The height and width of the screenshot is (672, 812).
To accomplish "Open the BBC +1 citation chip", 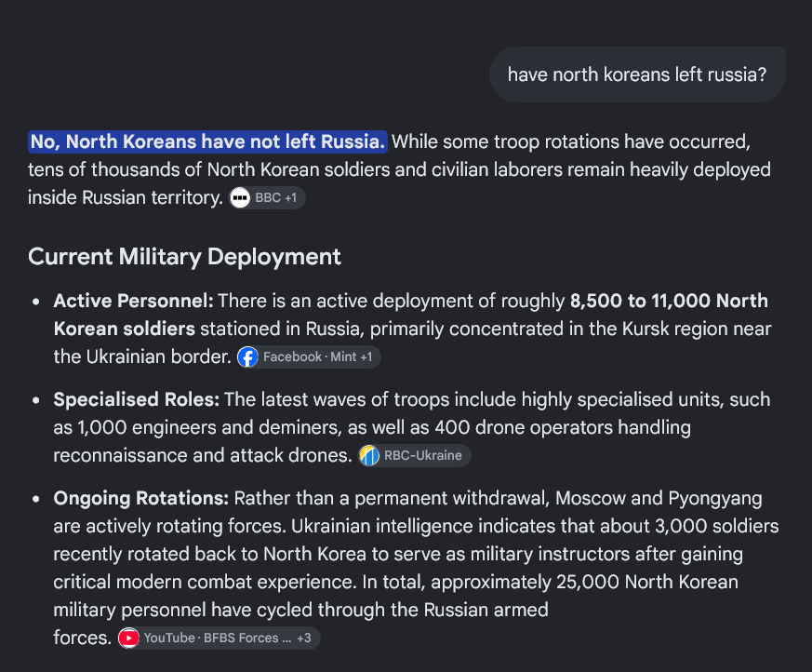I will pos(267,198).
